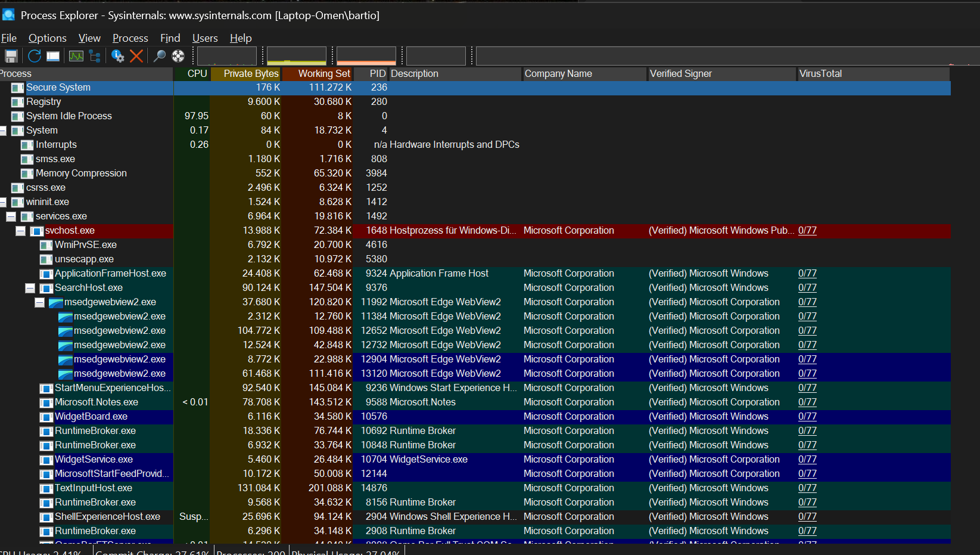Open VirusTotal result for WidgetBoard.exe
The width and height of the screenshot is (980, 555).
807,417
